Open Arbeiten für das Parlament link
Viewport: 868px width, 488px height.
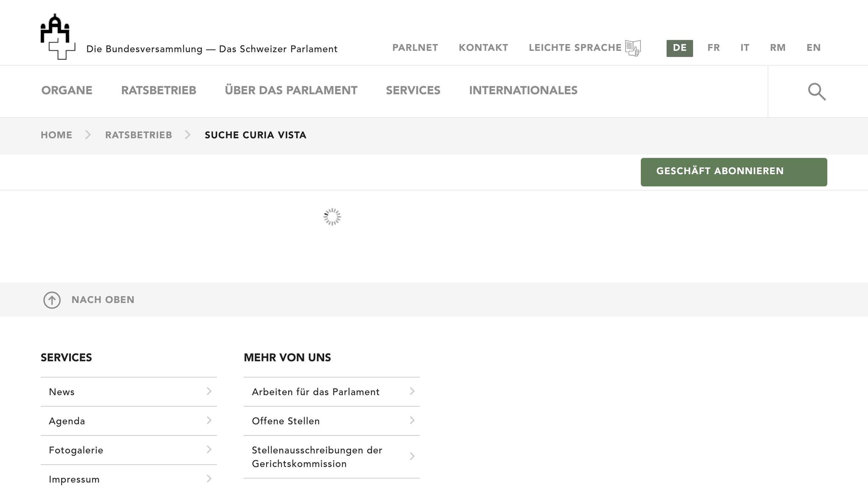(x=316, y=392)
